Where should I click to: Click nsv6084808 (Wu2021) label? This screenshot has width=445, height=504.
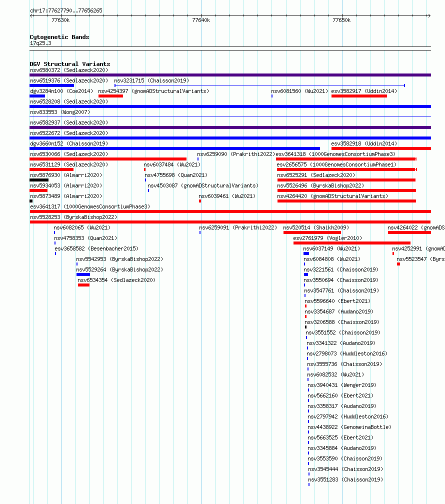[332, 259]
